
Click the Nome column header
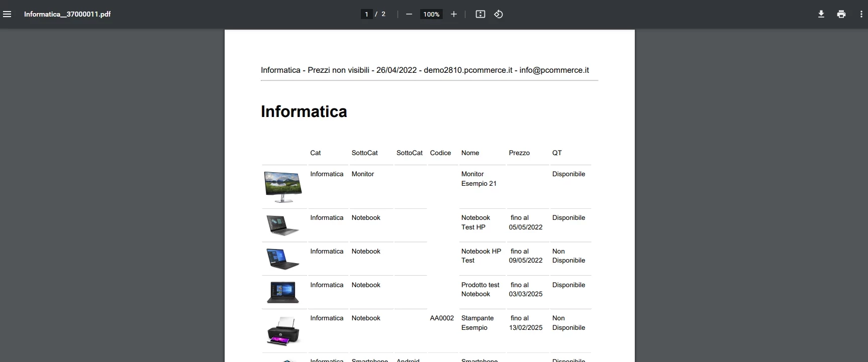coord(470,153)
